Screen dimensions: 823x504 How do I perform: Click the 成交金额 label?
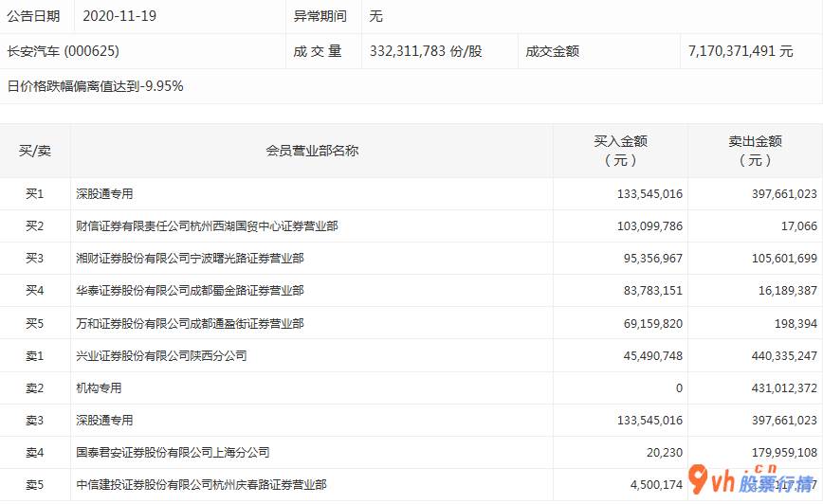tap(552, 51)
